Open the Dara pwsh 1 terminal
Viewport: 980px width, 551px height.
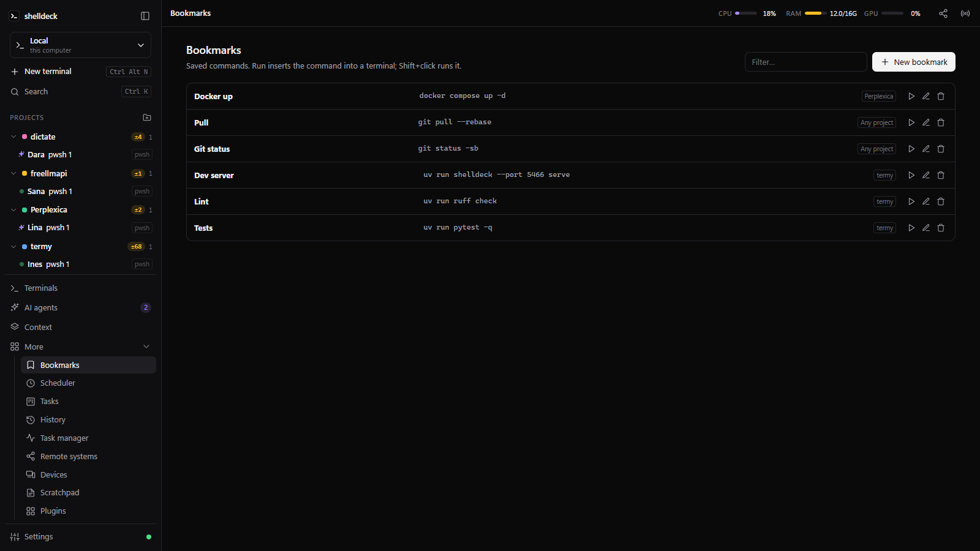point(85,154)
